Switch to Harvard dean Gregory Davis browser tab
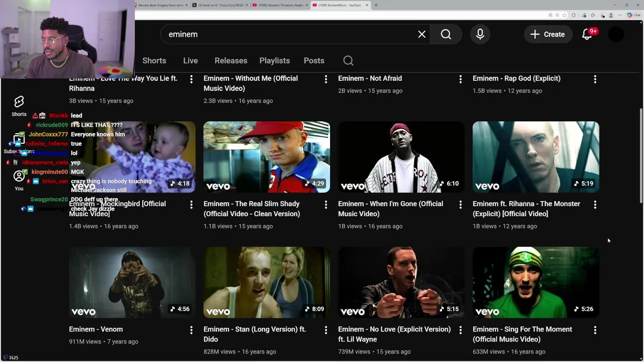644x362 pixels. (x=161, y=5)
